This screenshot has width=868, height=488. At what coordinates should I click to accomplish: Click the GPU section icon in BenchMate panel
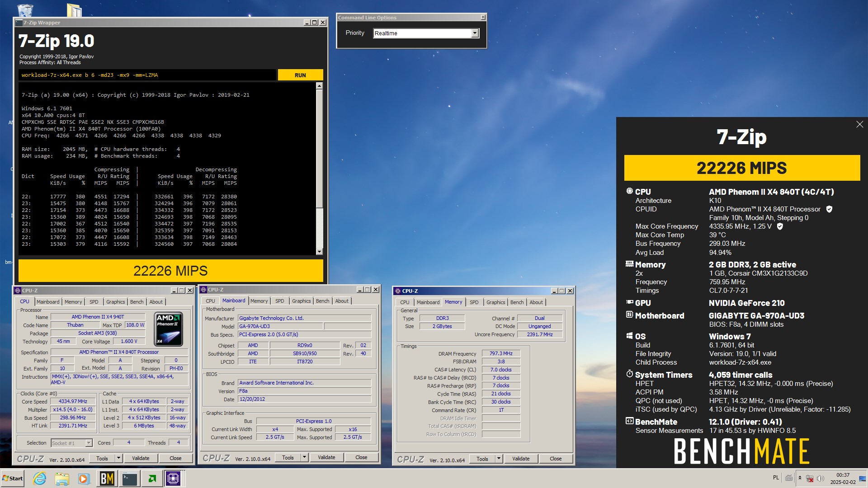coord(629,302)
